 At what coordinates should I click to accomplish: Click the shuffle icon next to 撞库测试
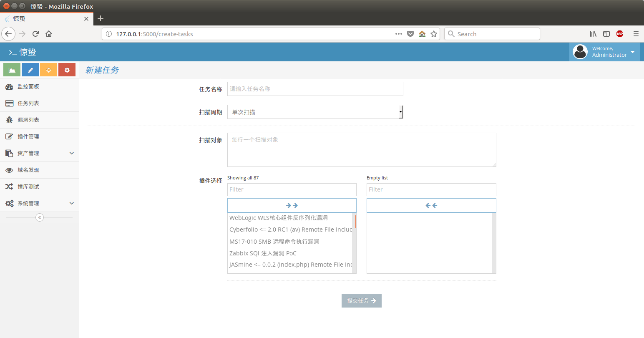[x=9, y=187]
